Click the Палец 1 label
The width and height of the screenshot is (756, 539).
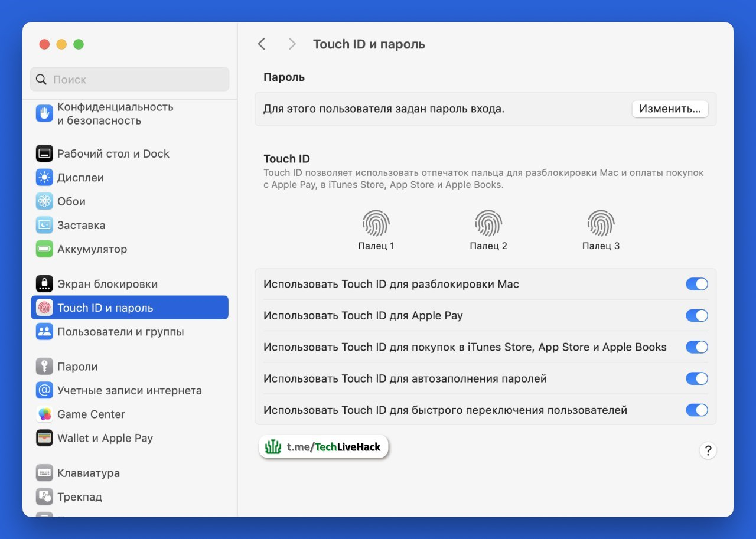coord(376,246)
